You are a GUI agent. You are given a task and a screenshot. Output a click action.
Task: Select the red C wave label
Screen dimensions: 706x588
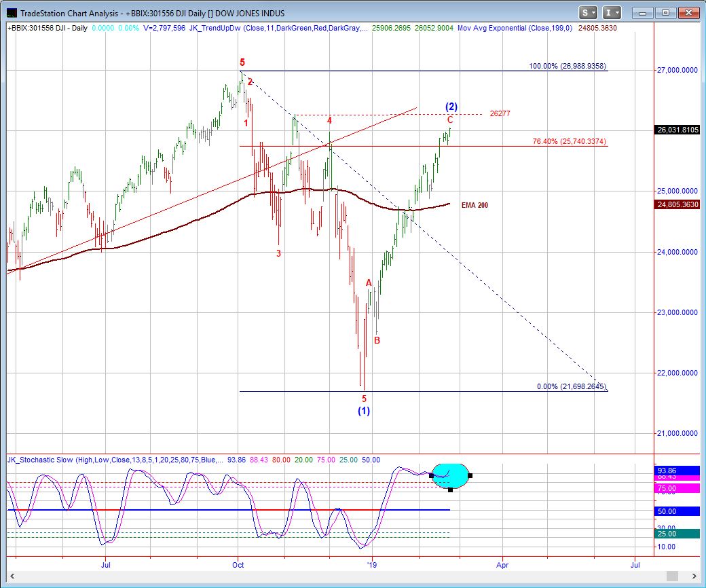[450, 120]
